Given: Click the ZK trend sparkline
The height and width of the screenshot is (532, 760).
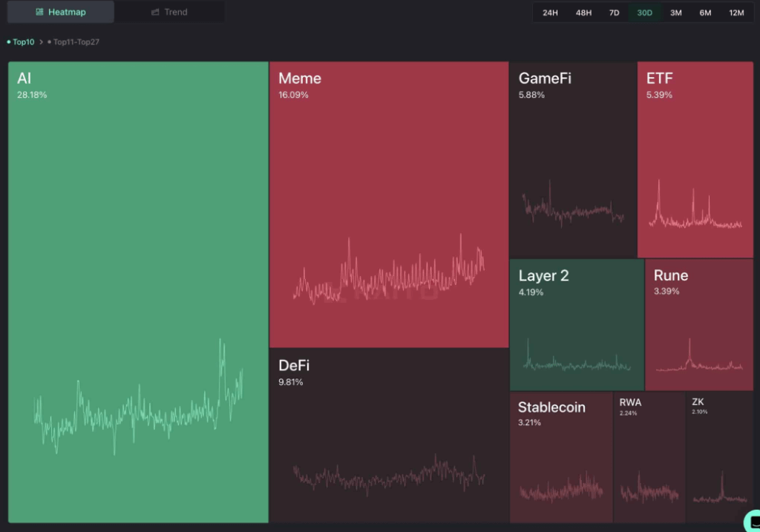Looking at the screenshot, I should [x=719, y=487].
